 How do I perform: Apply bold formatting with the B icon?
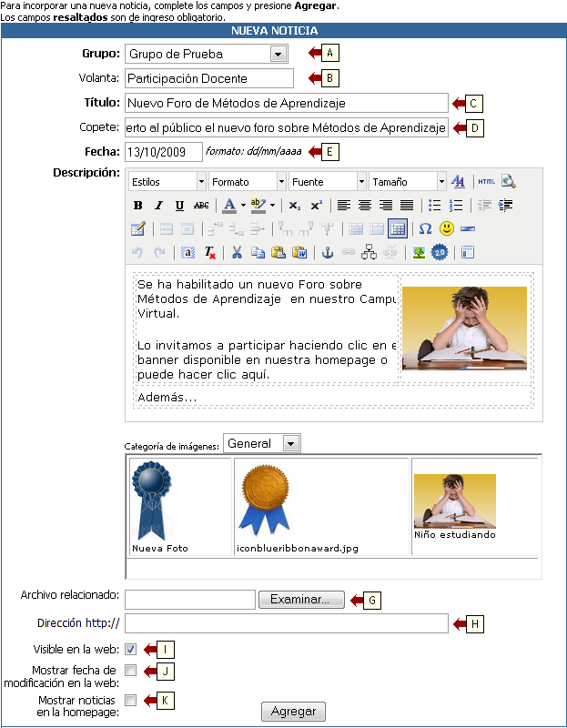[138, 206]
